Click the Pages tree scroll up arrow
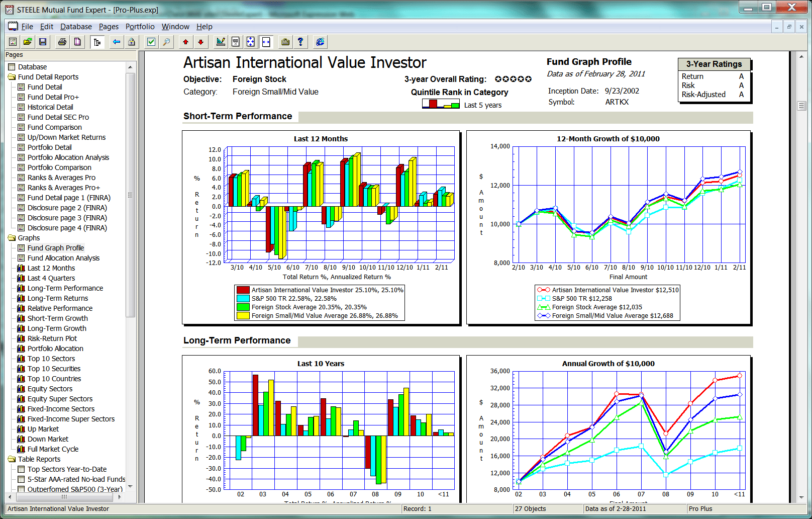The width and height of the screenshot is (812, 519). click(x=131, y=67)
